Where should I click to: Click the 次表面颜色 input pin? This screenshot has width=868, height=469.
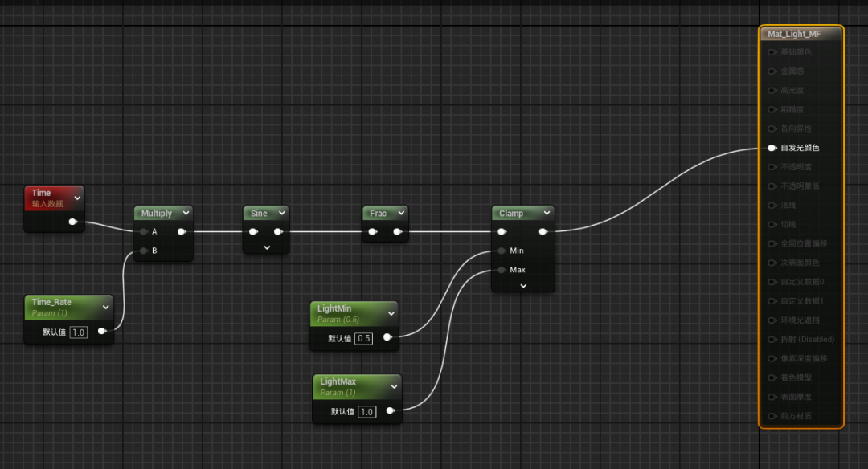pyautogui.click(x=772, y=263)
